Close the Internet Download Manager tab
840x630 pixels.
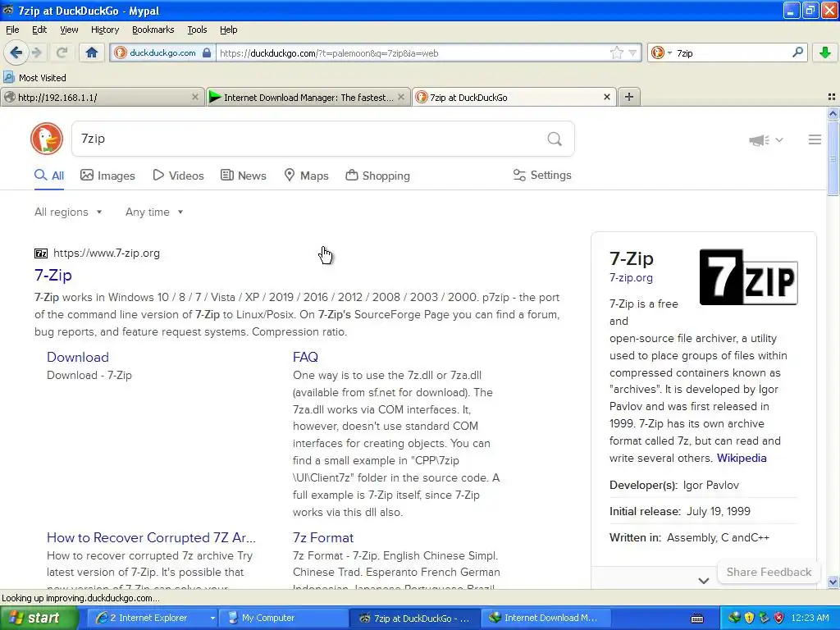pos(400,97)
